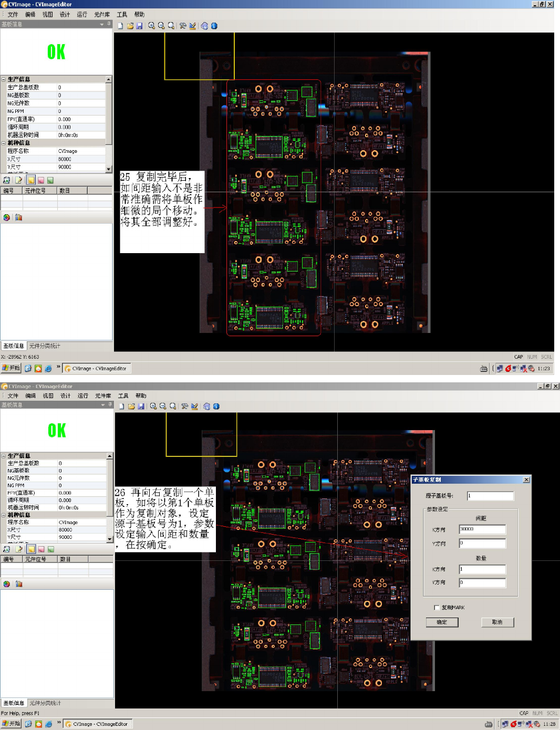Click scroll-up arrow of lower window property list

(110, 456)
